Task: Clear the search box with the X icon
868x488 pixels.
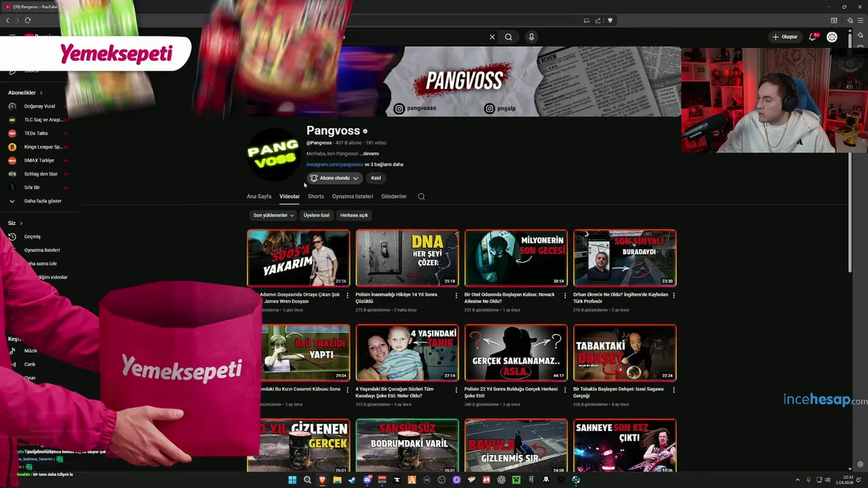Action: pyautogui.click(x=492, y=37)
